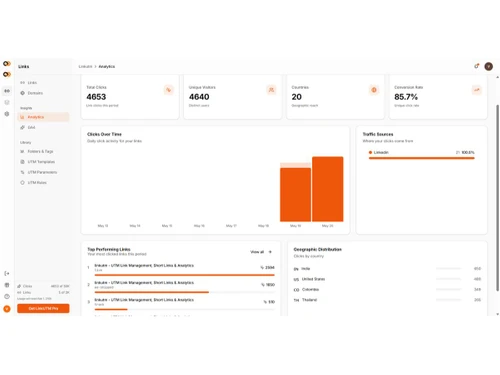The height and width of the screenshot is (375, 500).
Task: Click first link's orange progress bar
Action: [x=184, y=275]
